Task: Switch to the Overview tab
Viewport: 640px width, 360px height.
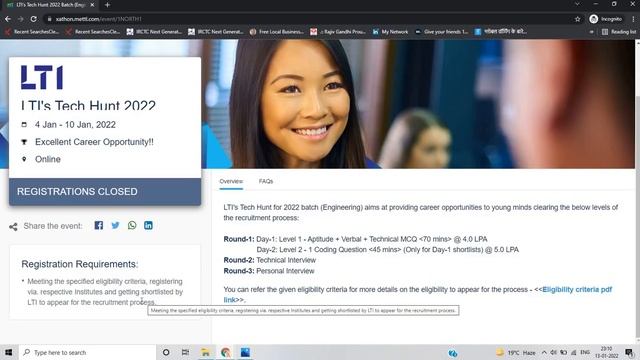Action: (x=231, y=181)
